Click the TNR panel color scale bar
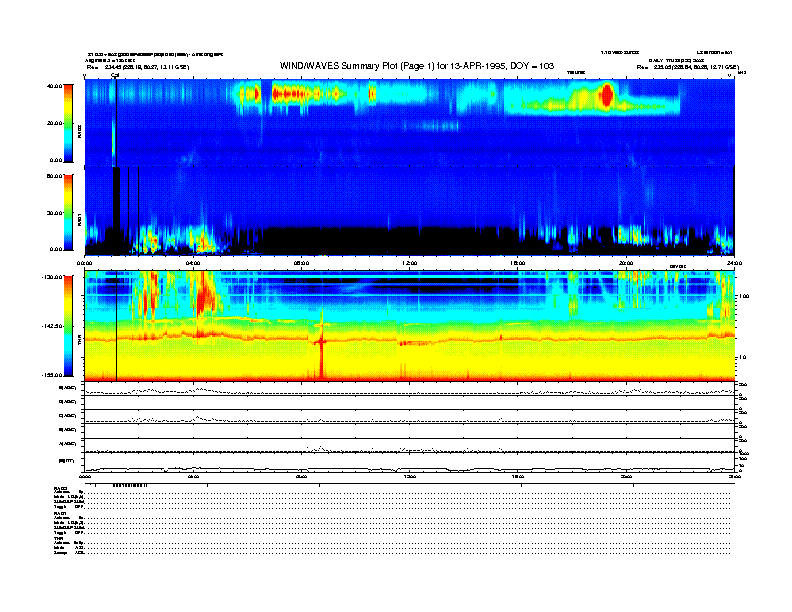Image resolution: width=792 pixels, height=612 pixels. [68, 326]
